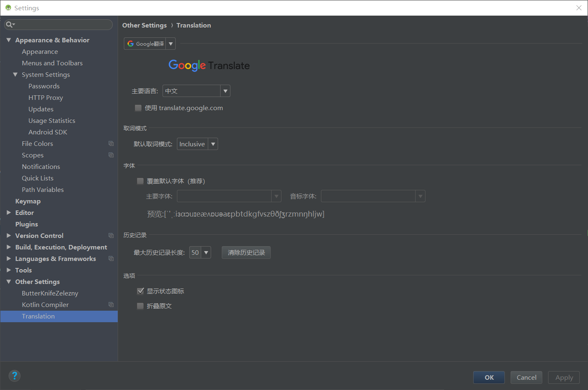The image size is (588, 390).
Task: Click the Google icon in the engine selector
Action: point(130,43)
